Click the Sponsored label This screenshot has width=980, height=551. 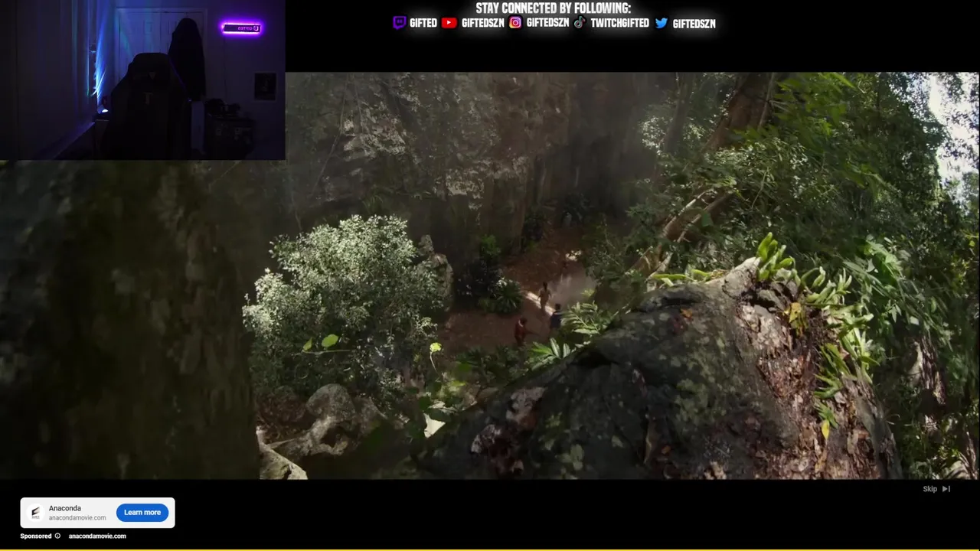[x=36, y=536]
